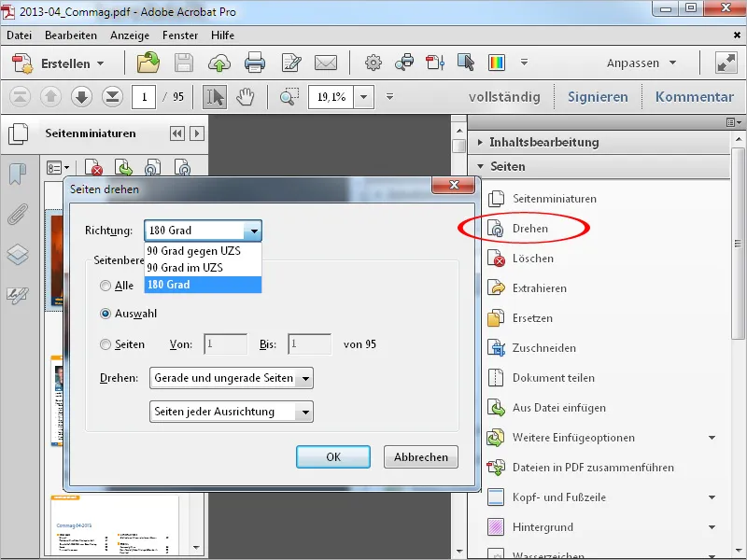
Task: Click the email envelope icon
Action: [x=326, y=63]
